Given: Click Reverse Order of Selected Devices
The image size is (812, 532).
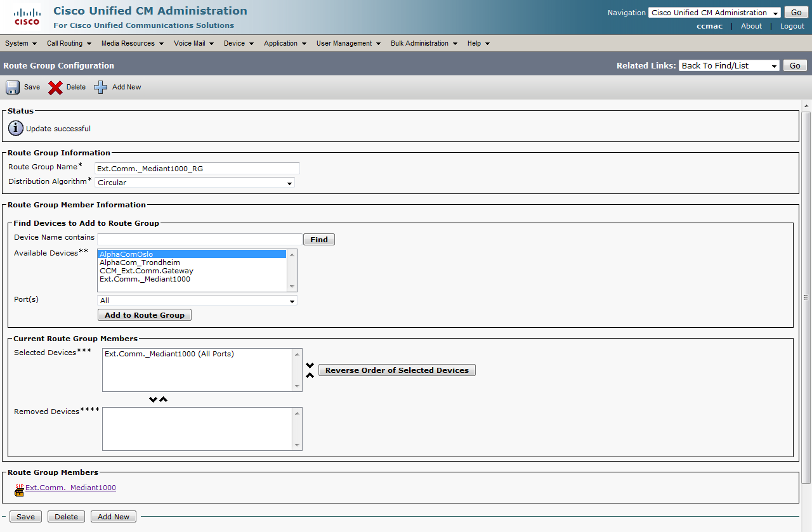Looking at the screenshot, I should [x=396, y=370].
